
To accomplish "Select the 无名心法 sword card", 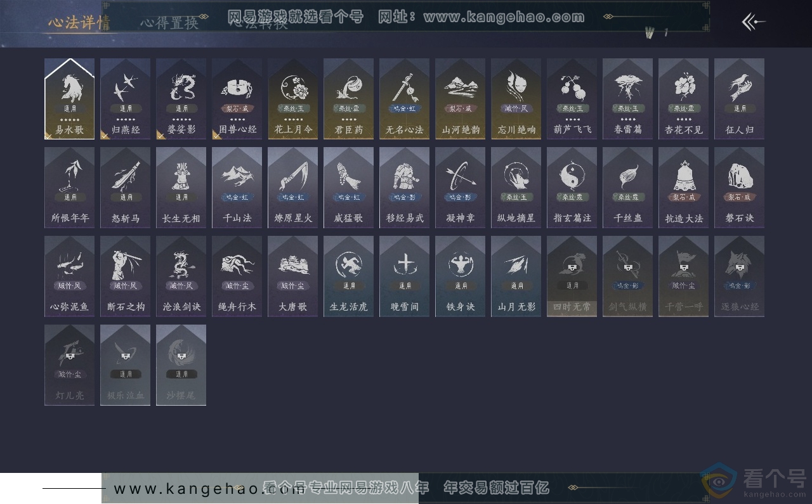I will point(405,99).
